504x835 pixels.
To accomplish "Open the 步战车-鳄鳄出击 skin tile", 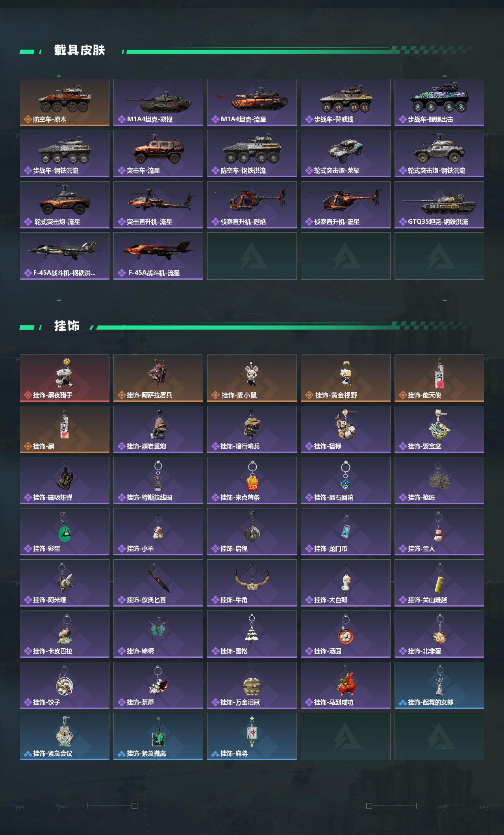I will click(x=439, y=102).
